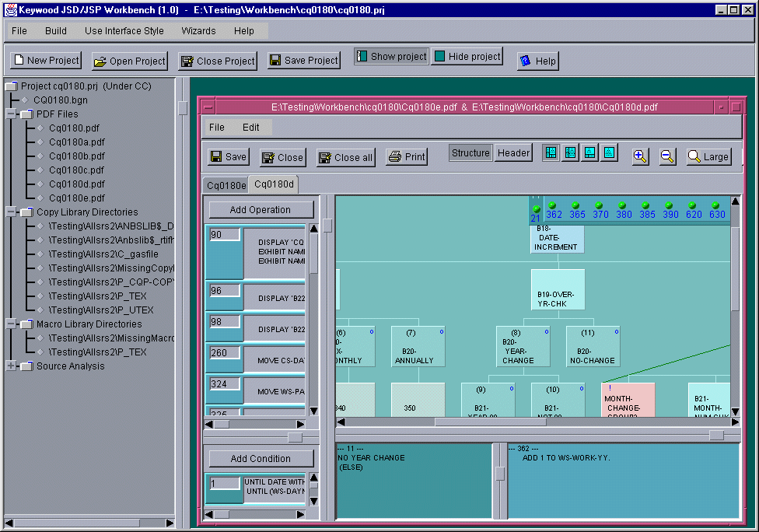Click operation number field 260
This screenshot has width=759, height=532.
click(225, 353)
